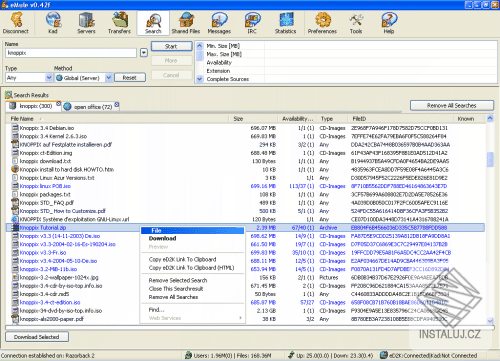Image resolution: width=500 pixels, height=361 pixels.
Task: Switch to the open office (72) results tab
Action: 91,107
